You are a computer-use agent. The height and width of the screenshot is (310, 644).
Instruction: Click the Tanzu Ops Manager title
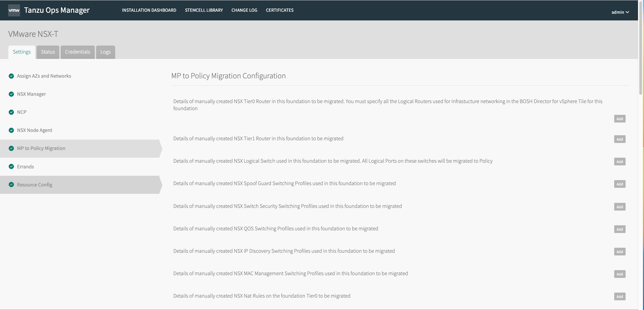[57, 10]
